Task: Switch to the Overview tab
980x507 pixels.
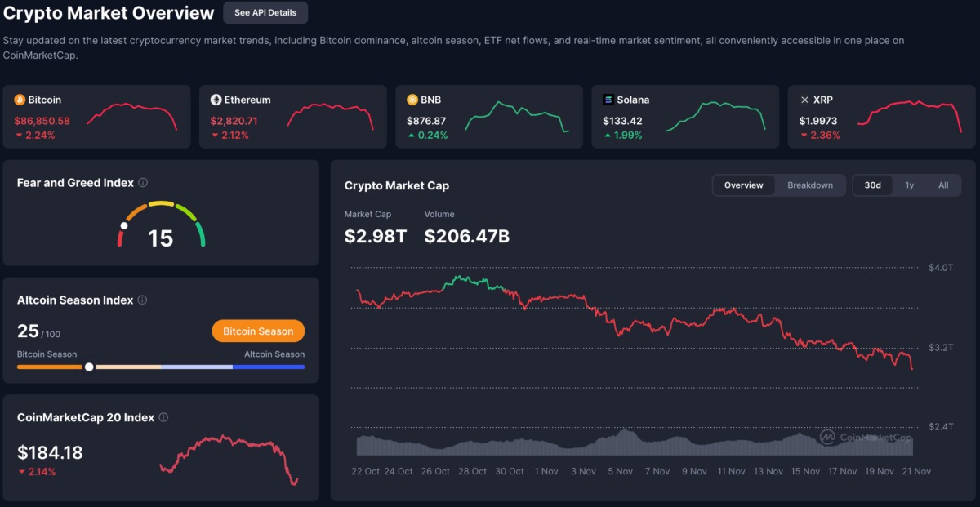Action: pyautogui.click(x=743, y=185)
